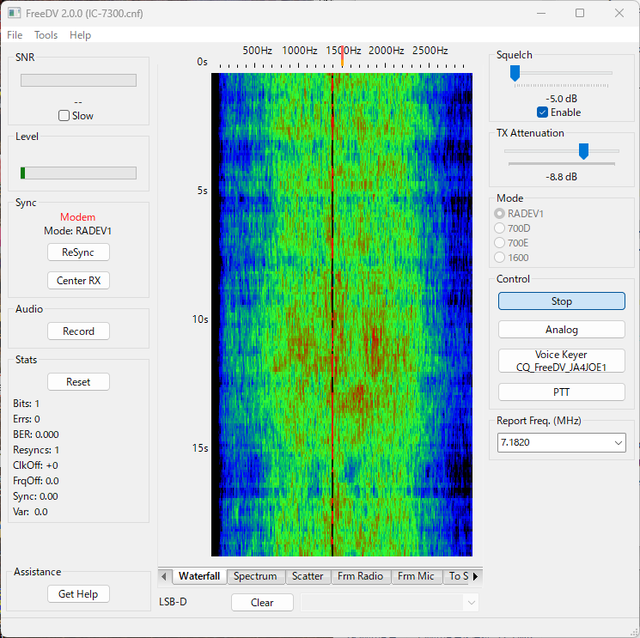Click the 'Modem' sync status text
The width and height of the screenshot is (640, 638).
(78, 217)
